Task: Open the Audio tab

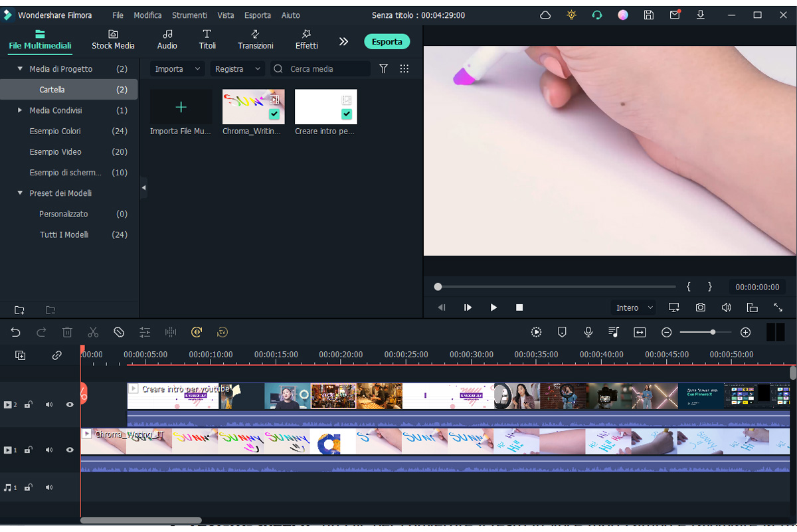Action: coord(167,40)
